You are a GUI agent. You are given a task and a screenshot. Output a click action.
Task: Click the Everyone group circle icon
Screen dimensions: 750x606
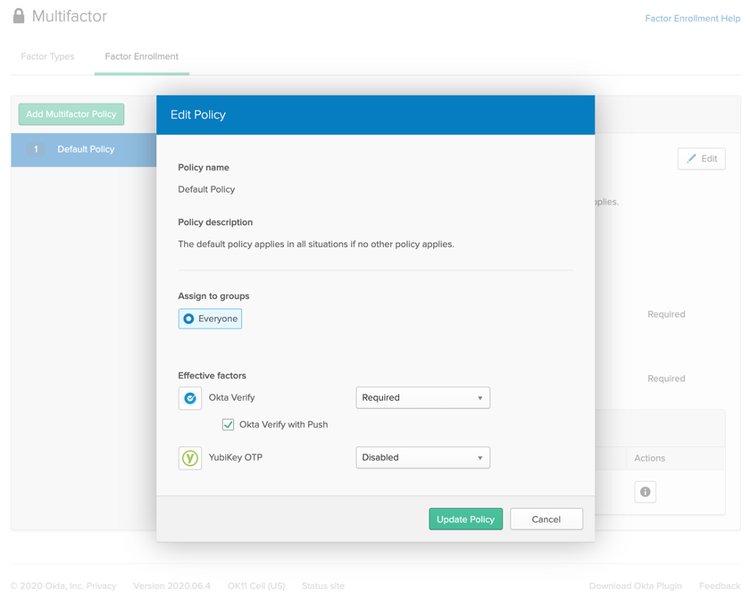point(188,319)
